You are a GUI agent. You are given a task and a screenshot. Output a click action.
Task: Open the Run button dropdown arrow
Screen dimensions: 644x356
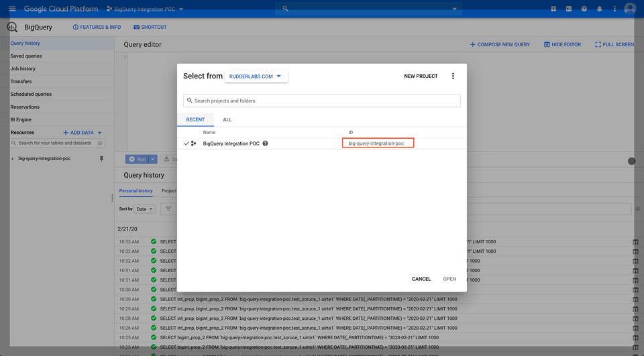pos(154,159)
